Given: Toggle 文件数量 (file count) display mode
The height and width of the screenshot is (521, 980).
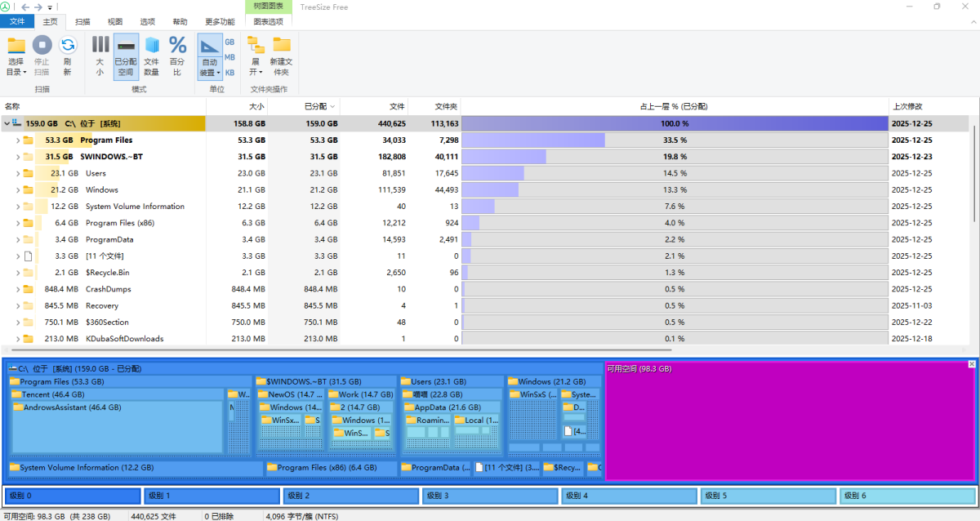Looking at the screenshot, I should (x=151, y=56).
